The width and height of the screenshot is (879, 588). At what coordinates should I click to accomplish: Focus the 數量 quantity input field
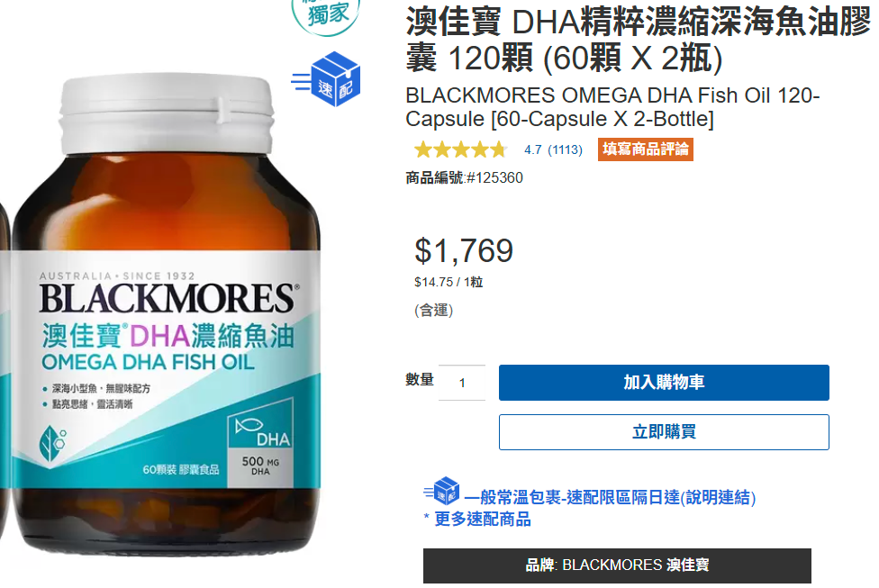462,383
